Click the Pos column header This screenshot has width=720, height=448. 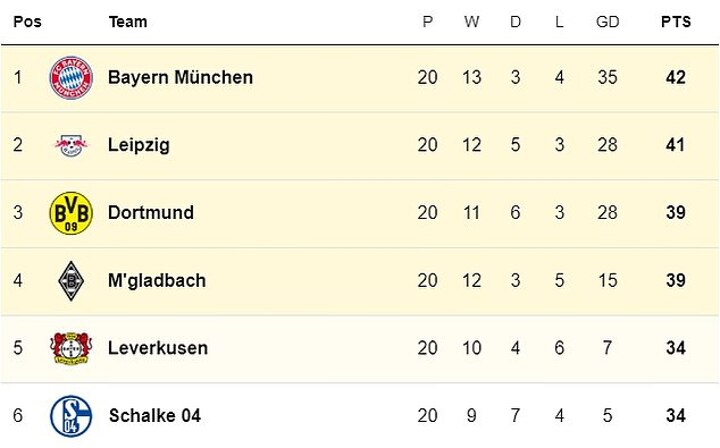(x=27, y=21)
